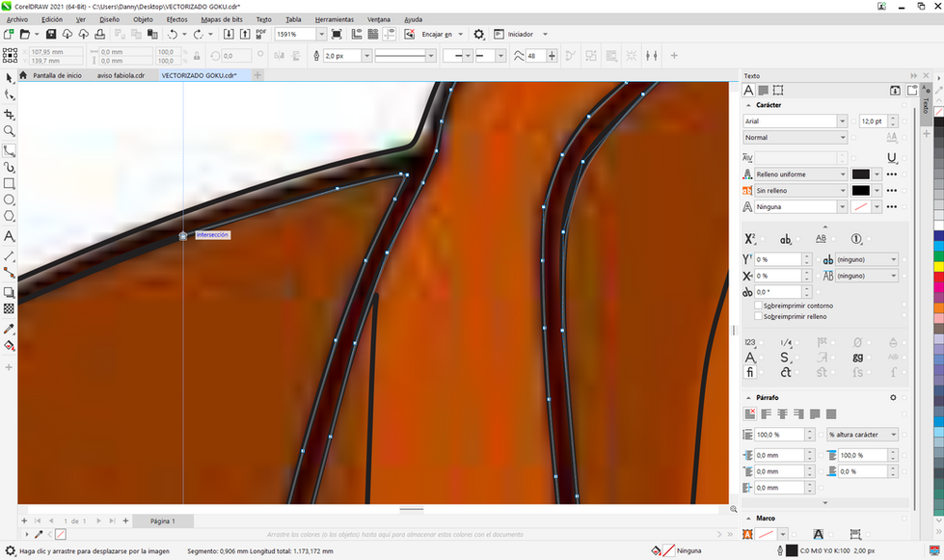
Task: Click the Full-screen preview icon
Action: point(337,35)
